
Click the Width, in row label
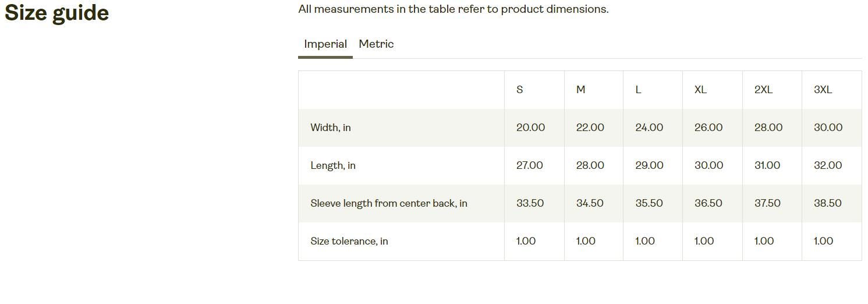pyautogui.click(x=331, y=128)
